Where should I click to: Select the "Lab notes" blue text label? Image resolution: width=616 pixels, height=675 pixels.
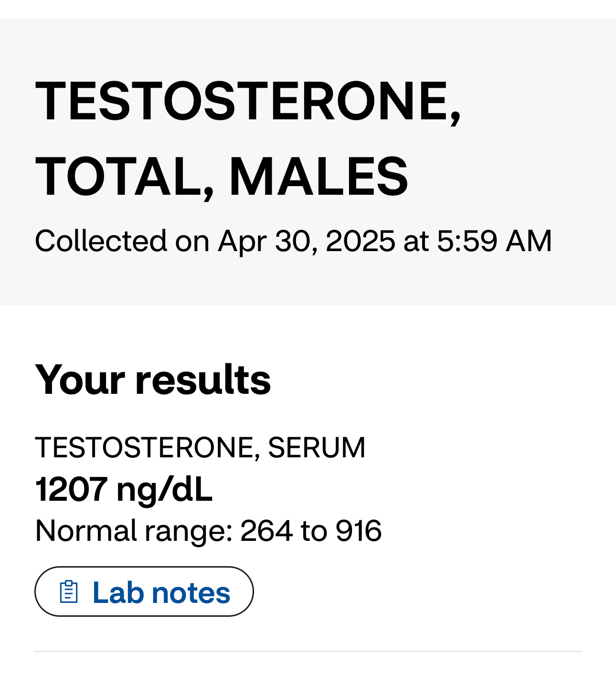(161, 592)
